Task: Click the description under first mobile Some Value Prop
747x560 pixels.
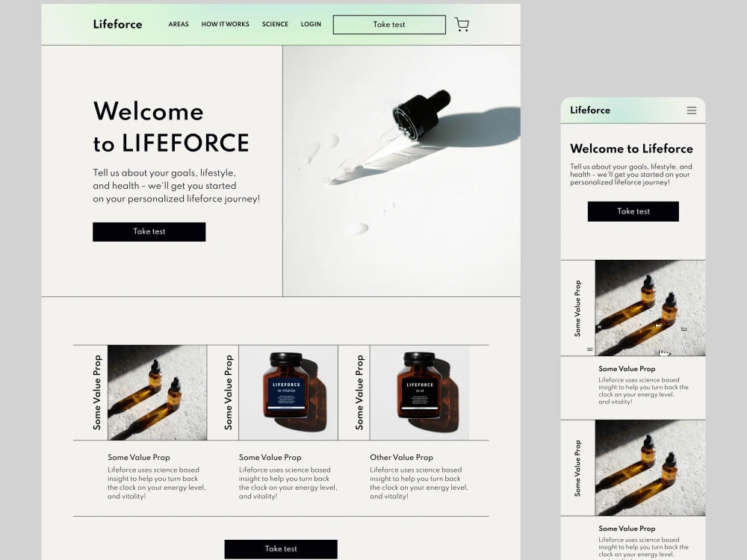Action: (x=643, y=391)
